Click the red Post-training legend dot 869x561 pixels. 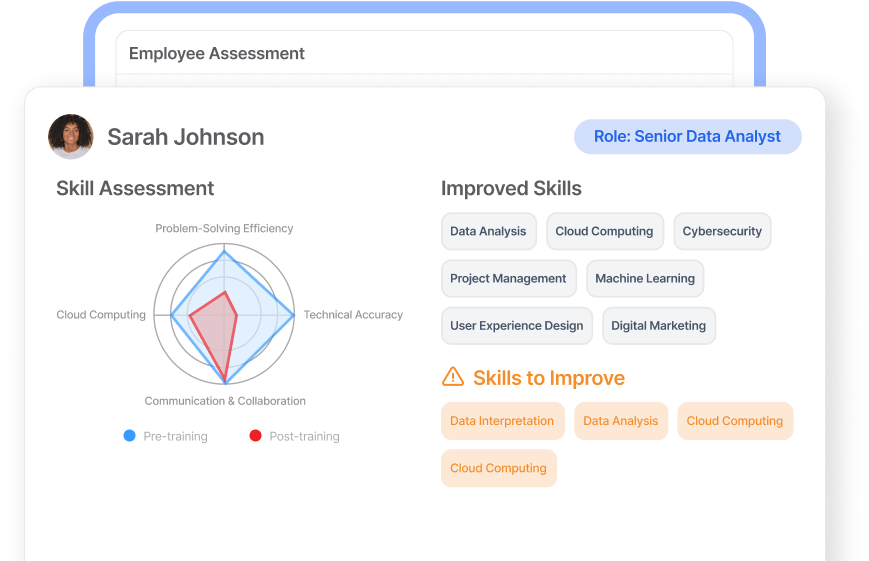[255, 436]
